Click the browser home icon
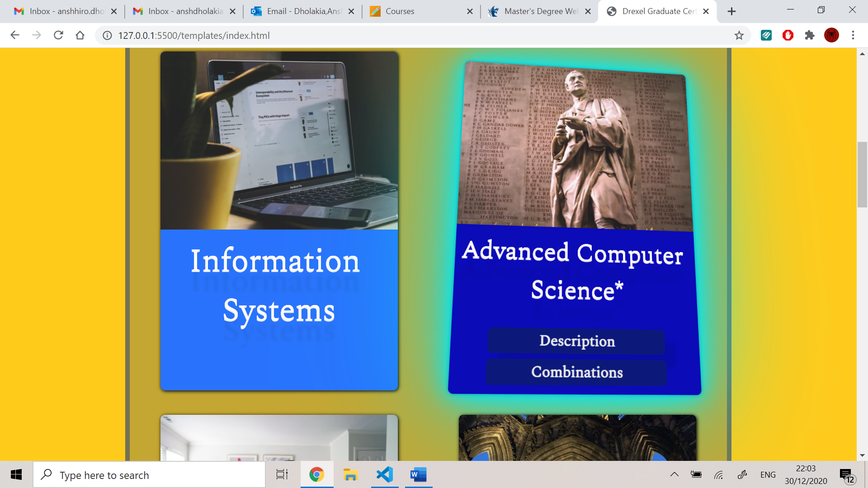 [x=80, y=35]
